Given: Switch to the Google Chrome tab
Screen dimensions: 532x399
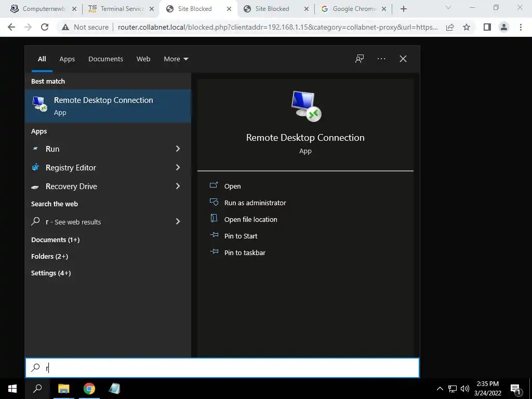Looking at the screenshot, I should click(x=353, y=9).
